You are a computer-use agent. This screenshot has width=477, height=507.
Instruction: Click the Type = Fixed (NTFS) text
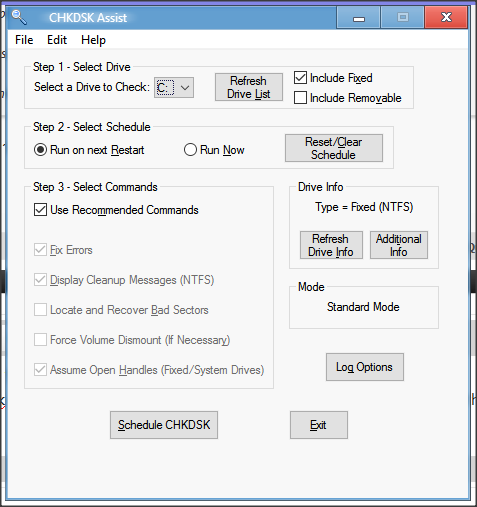tap(364, 207)
